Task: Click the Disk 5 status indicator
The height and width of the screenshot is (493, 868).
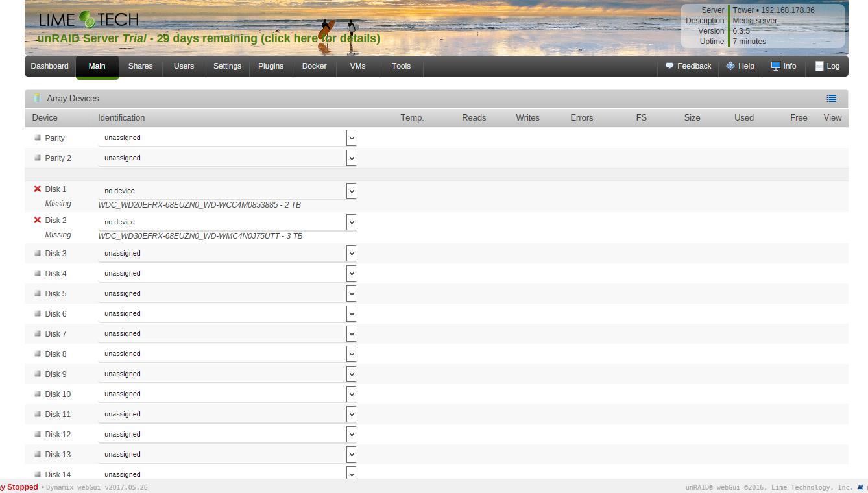Action: [38, 293]
